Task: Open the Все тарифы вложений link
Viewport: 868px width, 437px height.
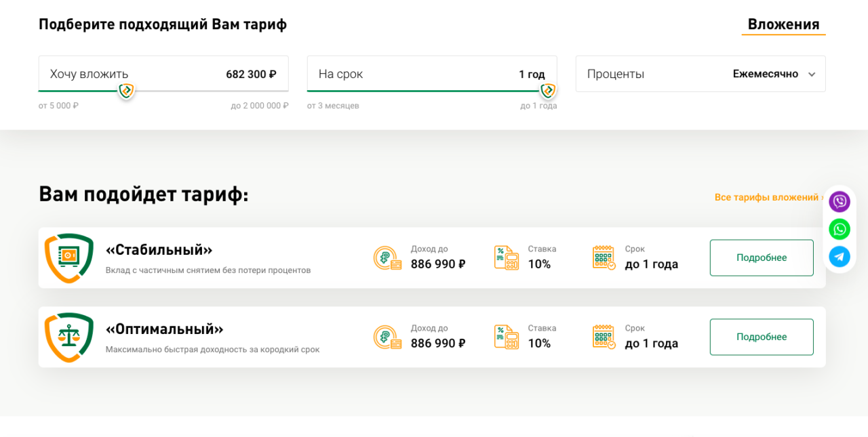Action: 770,197
